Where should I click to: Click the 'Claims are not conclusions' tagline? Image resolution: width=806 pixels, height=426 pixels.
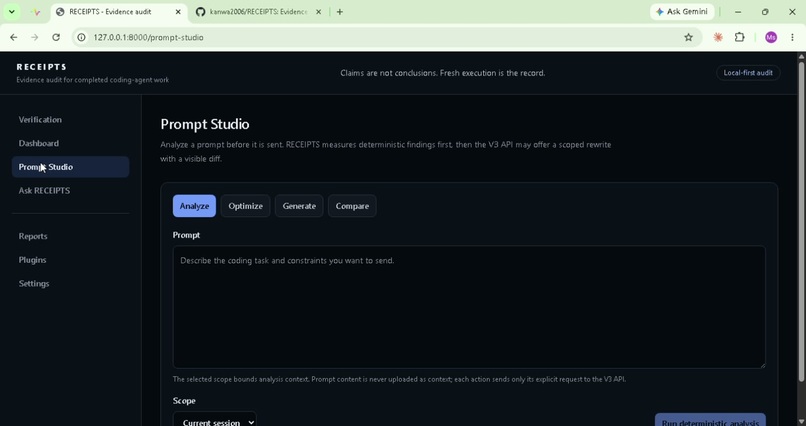point(443,73)
